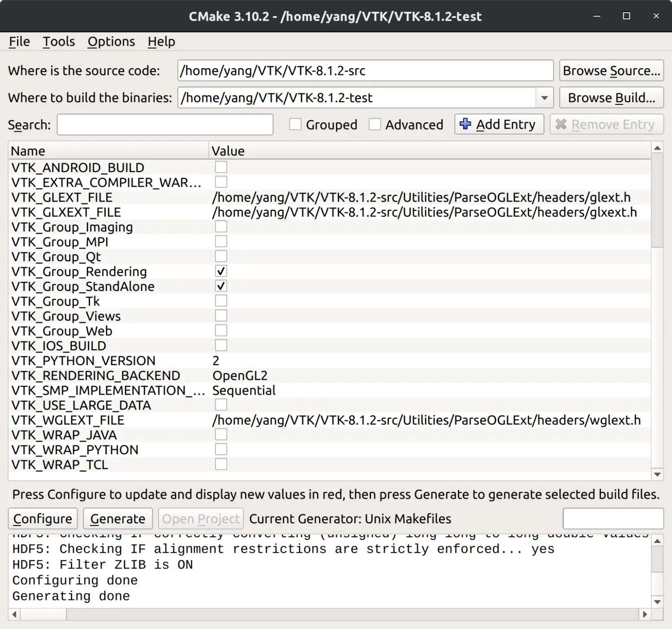Viewport: 672px width, 629px height.
Task: Click the Generate button
Action: (118, 518)
